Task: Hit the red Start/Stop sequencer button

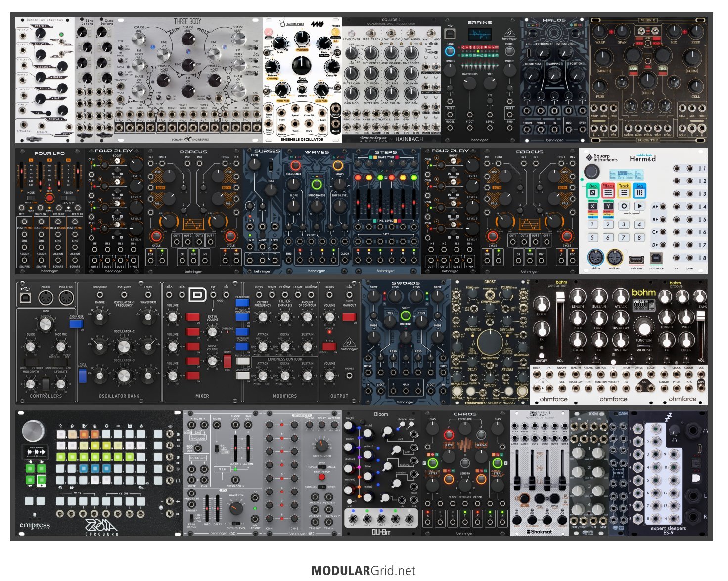Action: point(322,477)
